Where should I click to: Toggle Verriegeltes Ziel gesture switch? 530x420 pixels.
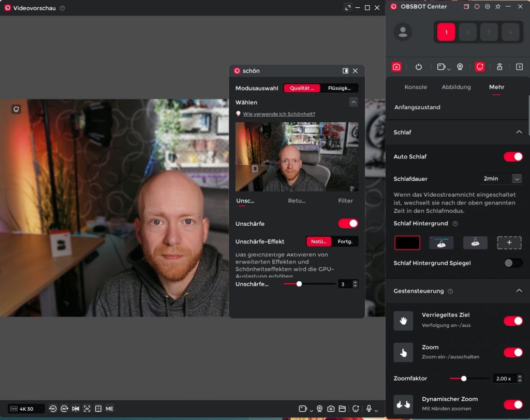point(513,321)
